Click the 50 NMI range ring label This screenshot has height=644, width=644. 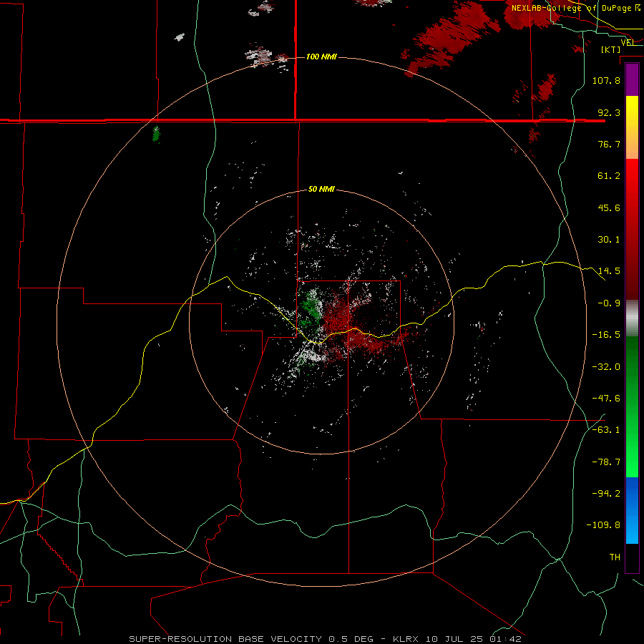321,190
